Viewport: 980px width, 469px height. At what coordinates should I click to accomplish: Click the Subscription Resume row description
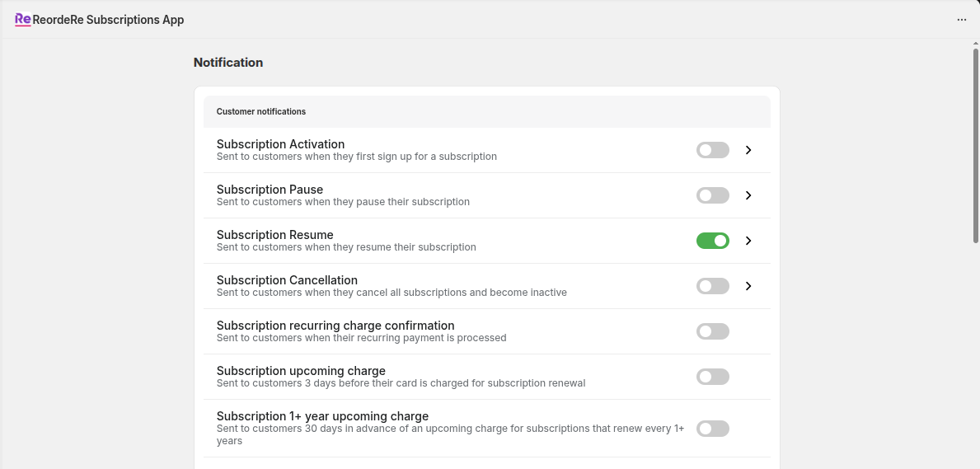click(x=346, y=247)
